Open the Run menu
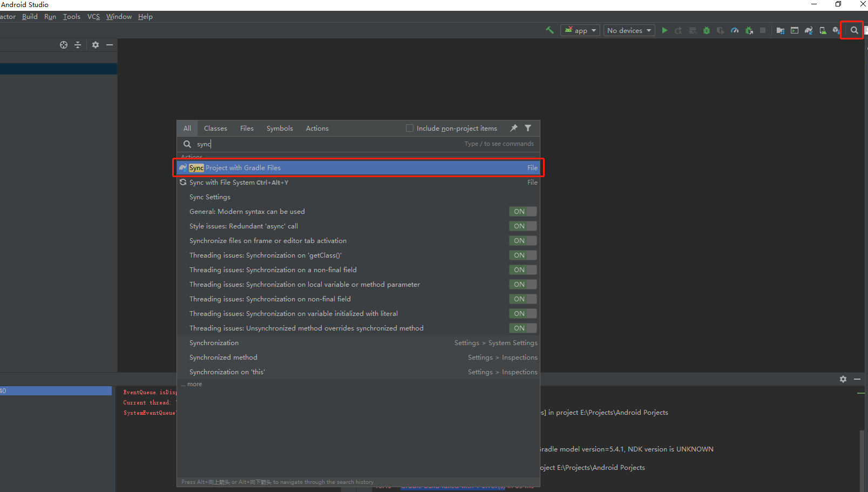This screenshot has width=868, height=492. [50, 17]
